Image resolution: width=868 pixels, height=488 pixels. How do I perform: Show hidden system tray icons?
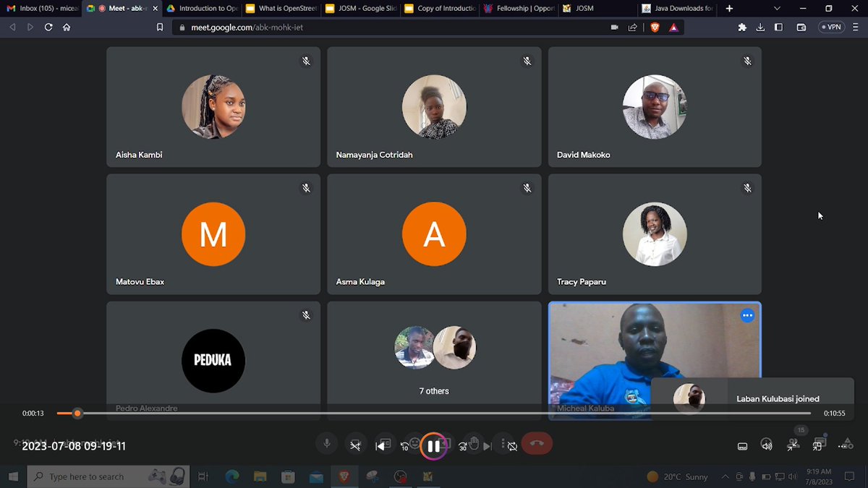point(725,476)
